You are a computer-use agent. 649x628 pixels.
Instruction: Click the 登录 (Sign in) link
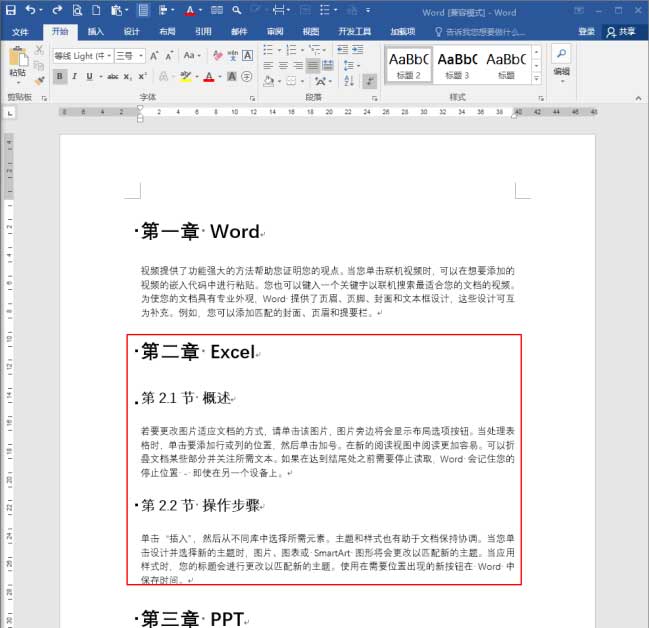(586, 31)
